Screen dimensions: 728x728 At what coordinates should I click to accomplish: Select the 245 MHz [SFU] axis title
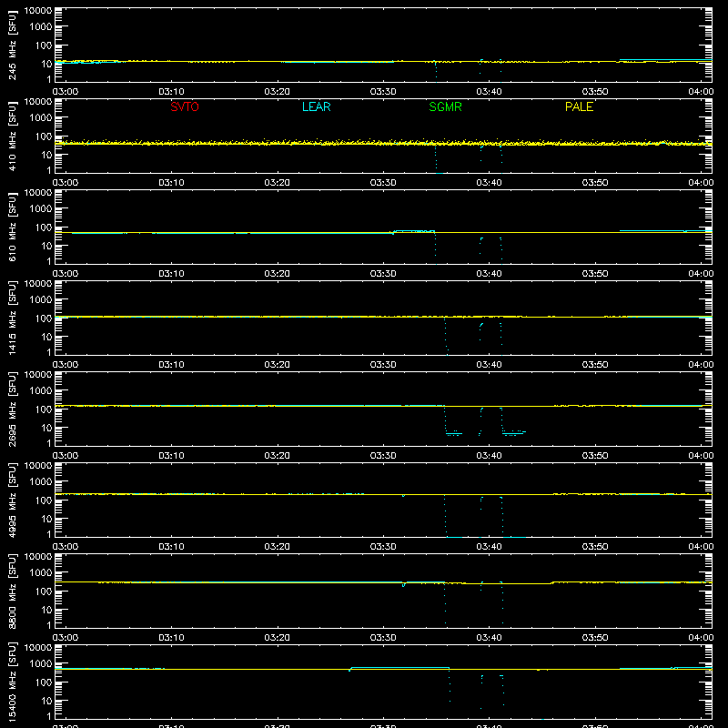(13, 45)
